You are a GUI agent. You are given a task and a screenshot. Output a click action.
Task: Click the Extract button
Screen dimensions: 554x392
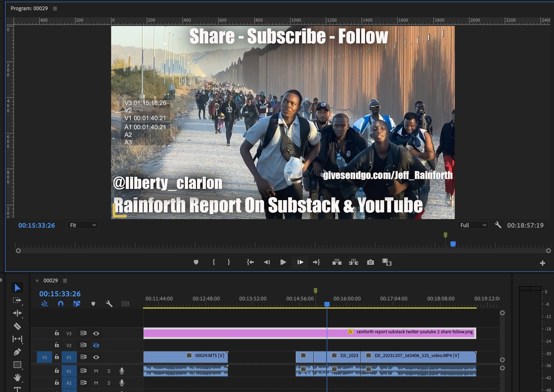point(354,262)
